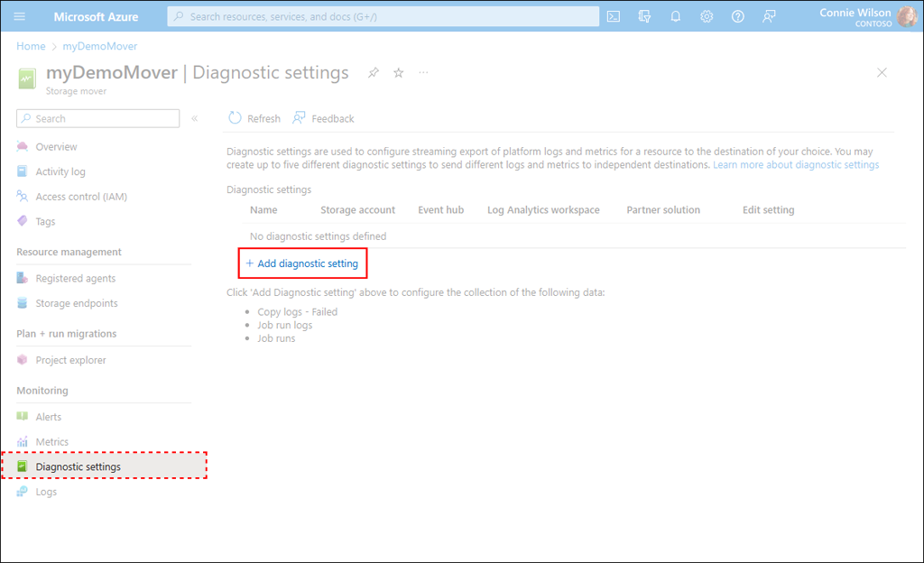Click the Logs sidebar icon
This screenshot has height=563, width=924.
click(x=23, y=491)
